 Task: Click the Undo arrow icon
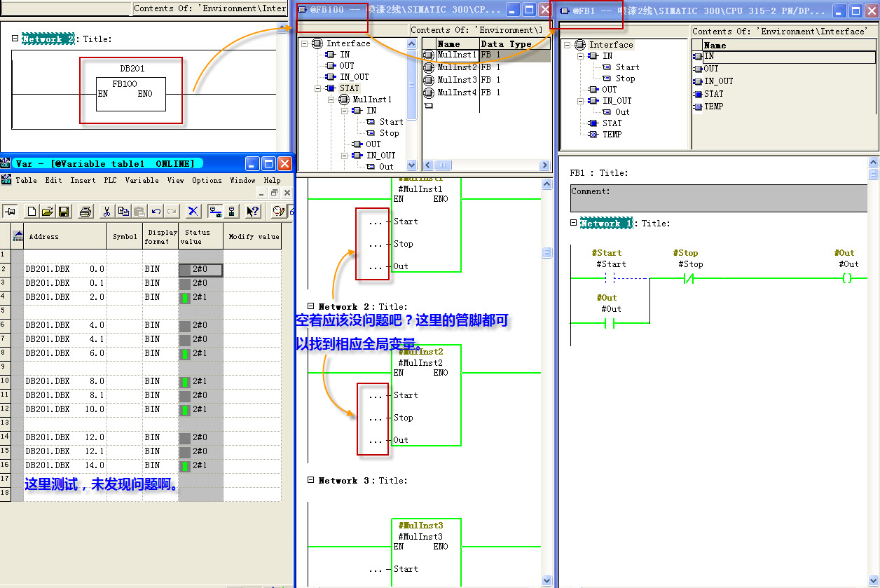(x=156, y=211)
